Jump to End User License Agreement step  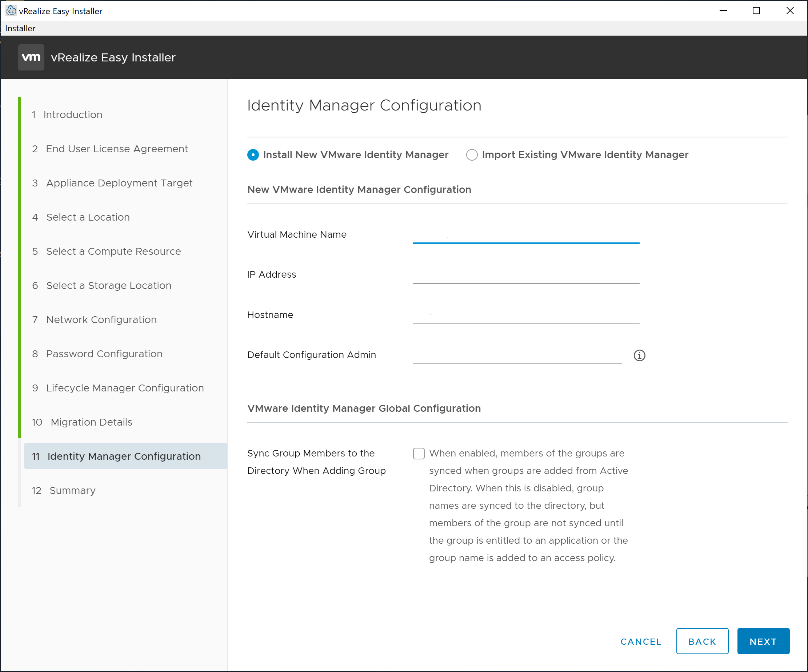pyautogui.click(x=117, y=149)
